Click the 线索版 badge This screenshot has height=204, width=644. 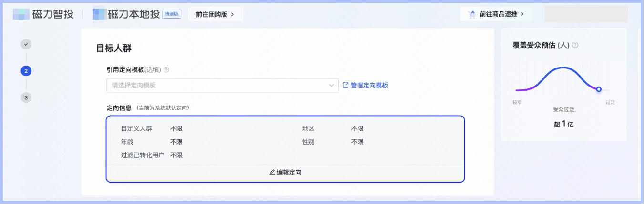(x=172, y=14)
